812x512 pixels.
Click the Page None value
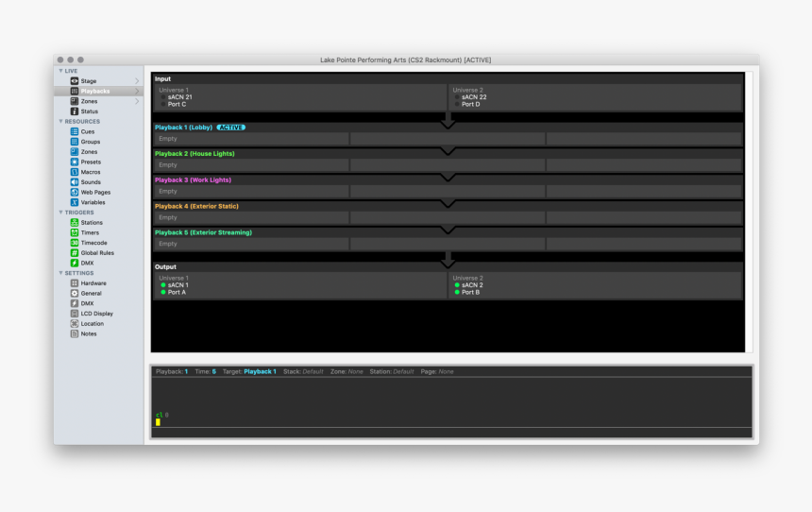click(x=446, y=371)
